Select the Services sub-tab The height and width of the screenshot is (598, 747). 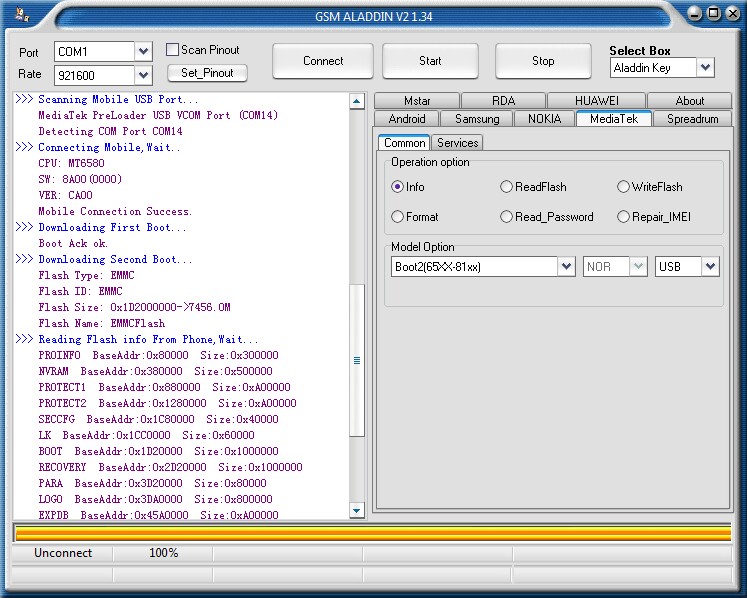pos(457,143)
